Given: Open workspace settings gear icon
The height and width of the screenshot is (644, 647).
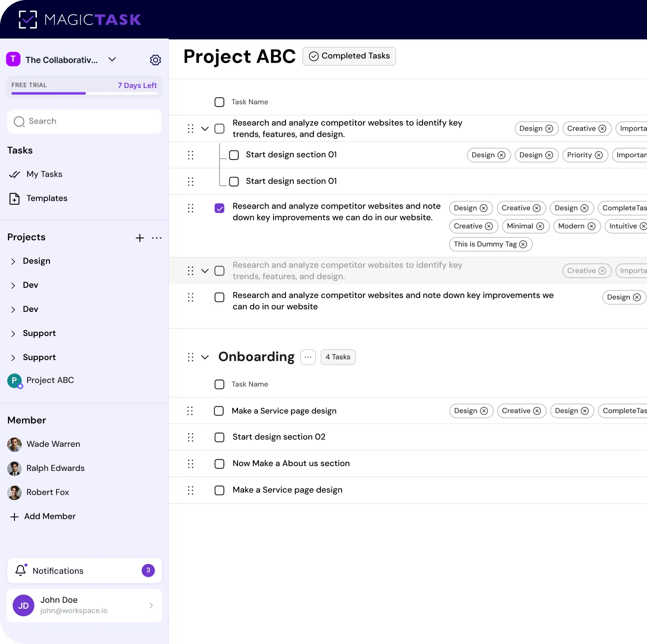Looking at the screenshot, I should click(156, 60).
